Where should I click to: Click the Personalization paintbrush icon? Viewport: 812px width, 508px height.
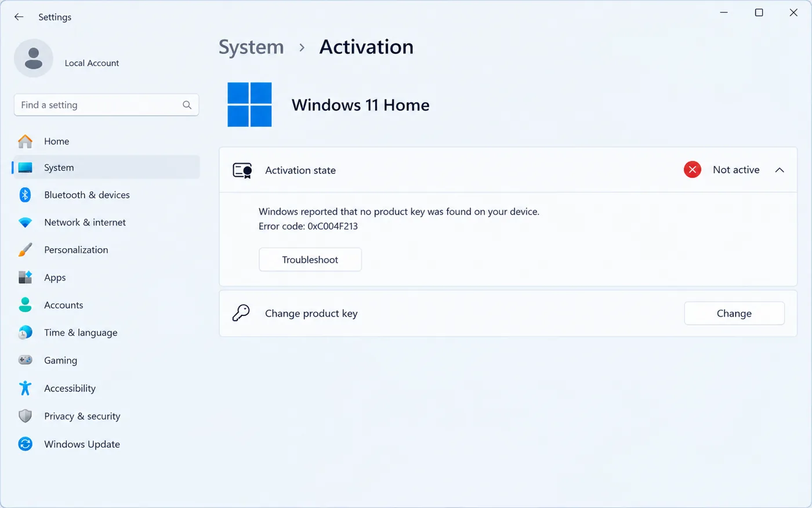point(25,250)
